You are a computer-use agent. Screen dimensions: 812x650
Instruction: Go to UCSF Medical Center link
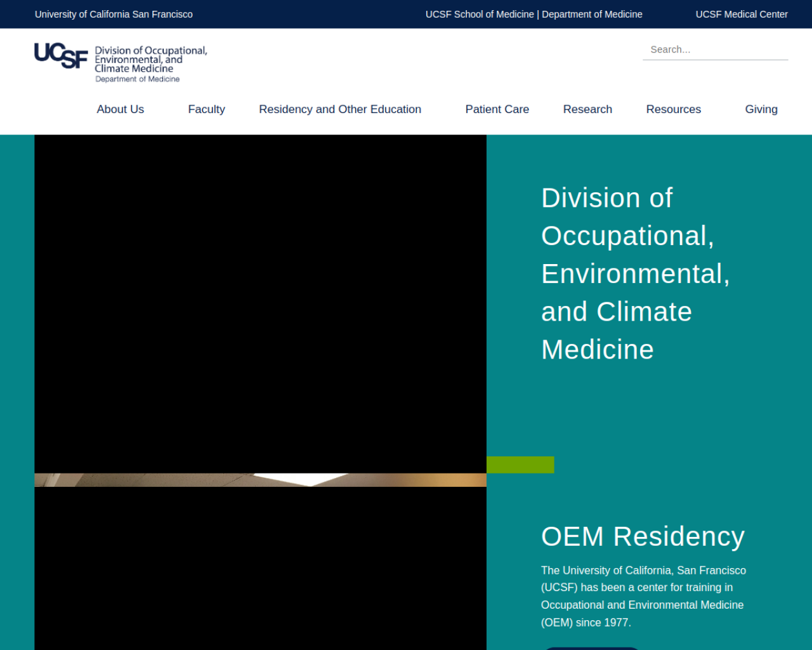pos(742,14)
